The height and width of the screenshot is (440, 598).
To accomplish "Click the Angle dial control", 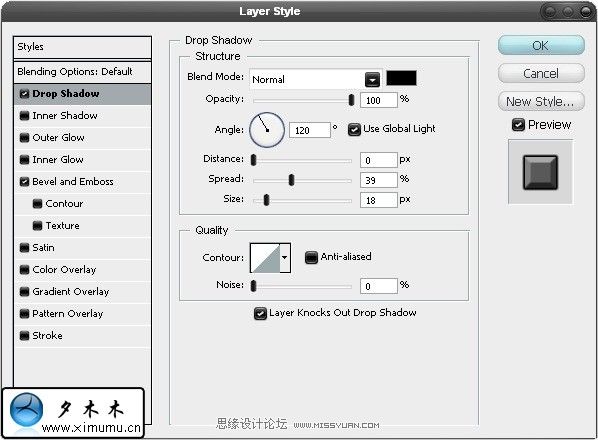I will point(267,130).
